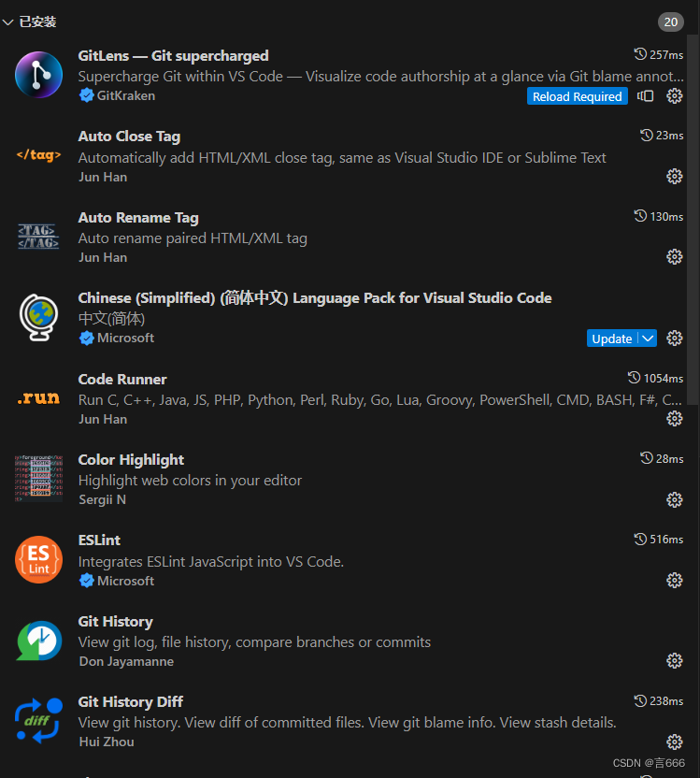The height and width of the screenshot is (778, 700).
Task: Click the Git History Diff 238ms activation icon
Action: (640, 700)
